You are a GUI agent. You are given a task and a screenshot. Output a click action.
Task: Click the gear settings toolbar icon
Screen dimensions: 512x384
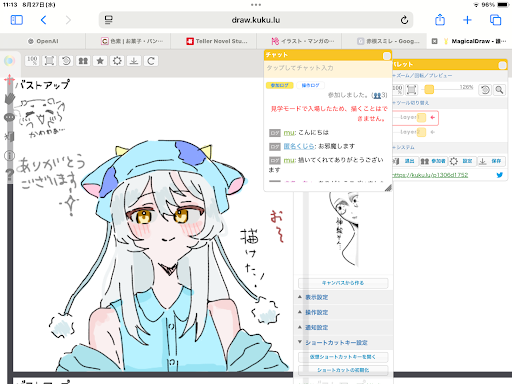point(117,61)
